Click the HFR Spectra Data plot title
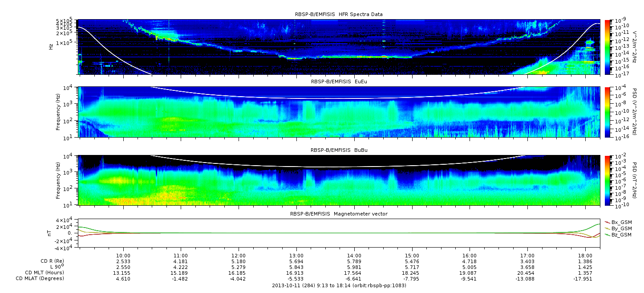The image size is (644, 293). point(339,14)
